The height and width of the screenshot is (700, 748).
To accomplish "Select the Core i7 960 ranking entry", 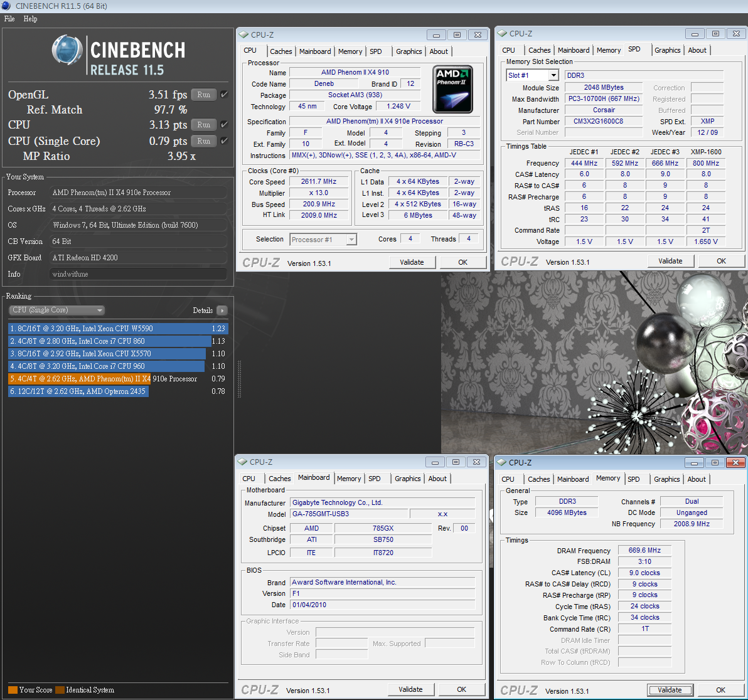I will tap(107, 366).
